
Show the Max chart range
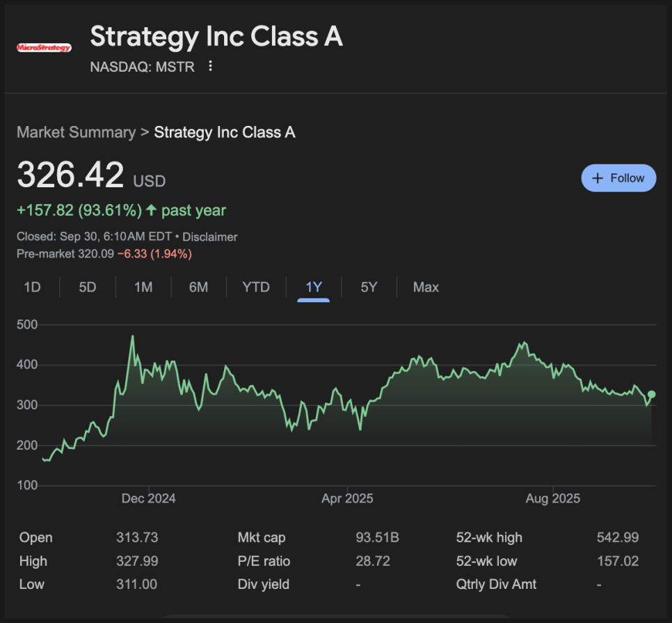coord(426,287)
